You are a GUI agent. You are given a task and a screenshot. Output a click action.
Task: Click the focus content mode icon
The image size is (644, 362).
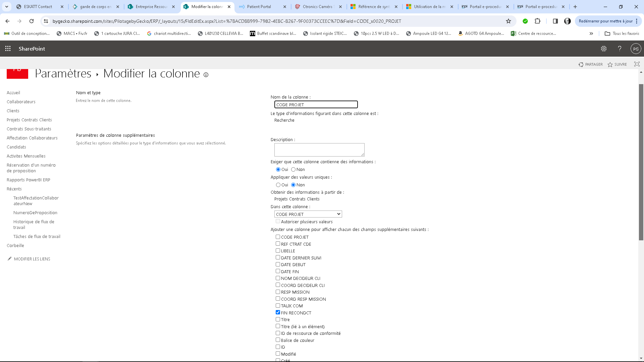point(637,64)
